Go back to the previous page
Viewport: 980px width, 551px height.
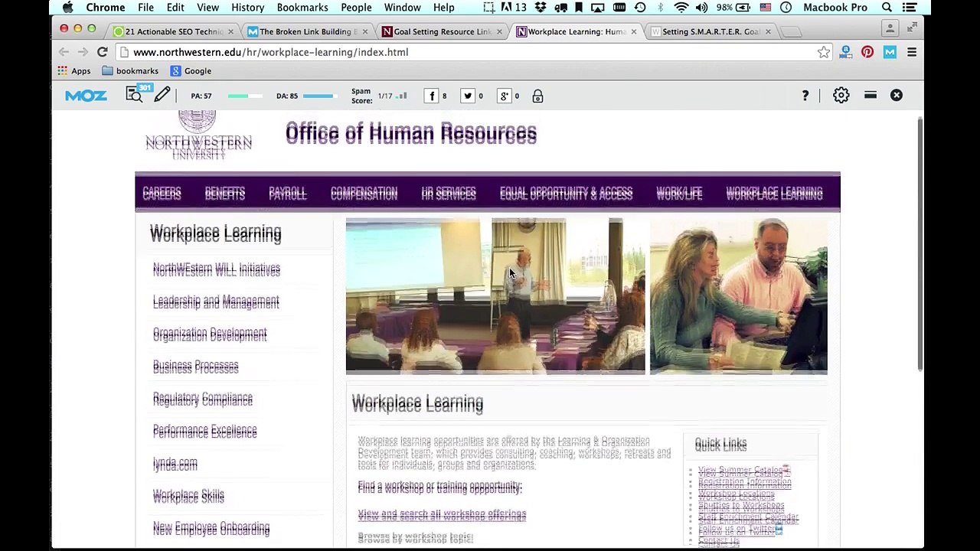(x=64, y=52)
